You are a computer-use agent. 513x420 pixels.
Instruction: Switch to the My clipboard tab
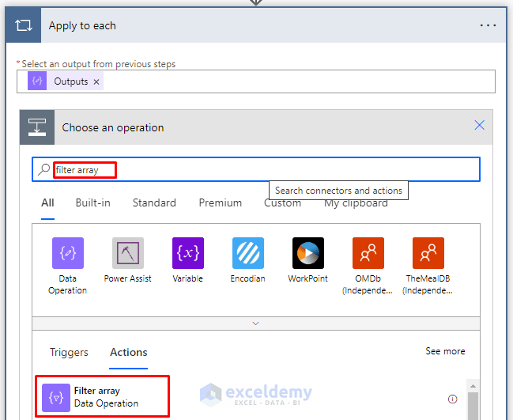(356, 203)
